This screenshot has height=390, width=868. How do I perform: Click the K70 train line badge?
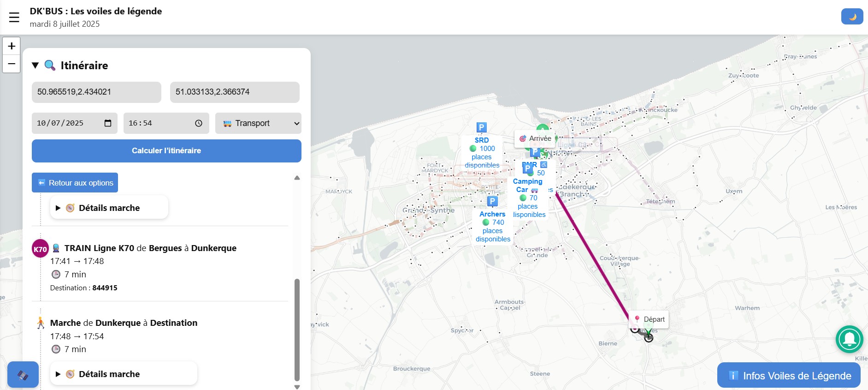coord(40,249)
